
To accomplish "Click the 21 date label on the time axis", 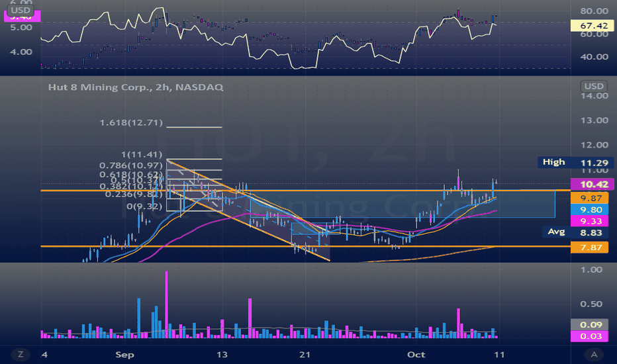I will point(305,355).
